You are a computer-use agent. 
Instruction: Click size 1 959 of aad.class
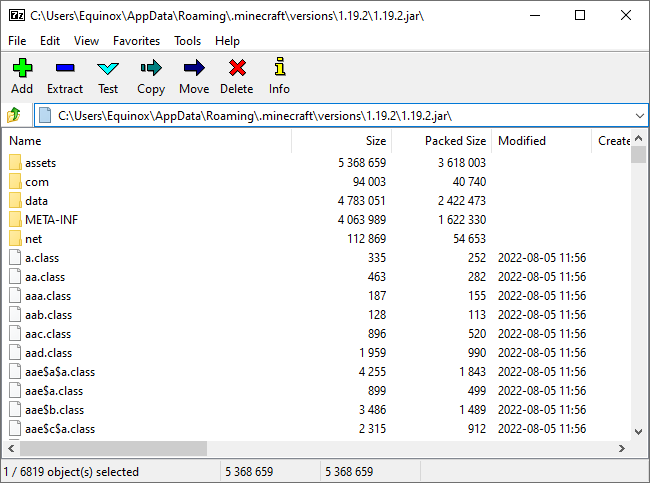(x=372, y=353)
